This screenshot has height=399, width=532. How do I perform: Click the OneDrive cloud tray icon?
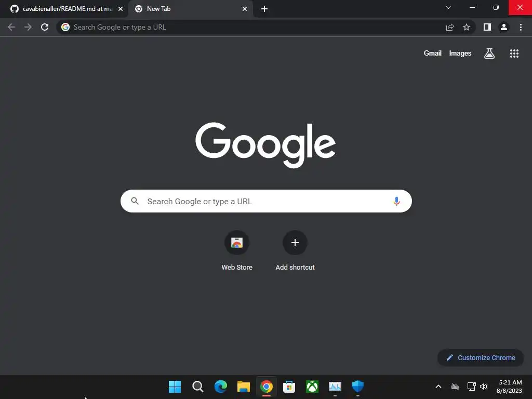point(455,387)
